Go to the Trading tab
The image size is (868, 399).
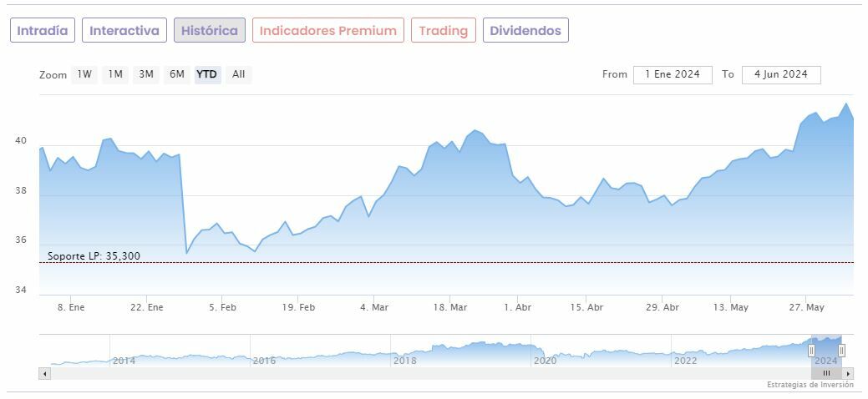coord(444,31)
